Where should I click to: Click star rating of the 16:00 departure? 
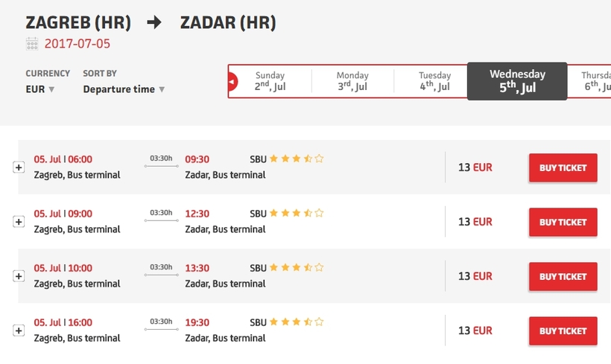(x=297, y=322)
